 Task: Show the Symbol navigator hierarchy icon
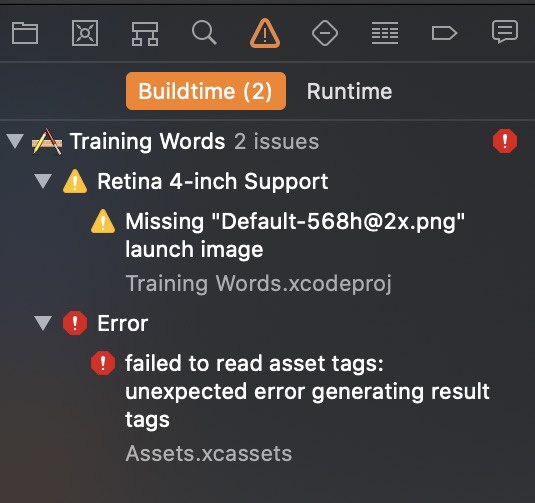coord(145,33)
